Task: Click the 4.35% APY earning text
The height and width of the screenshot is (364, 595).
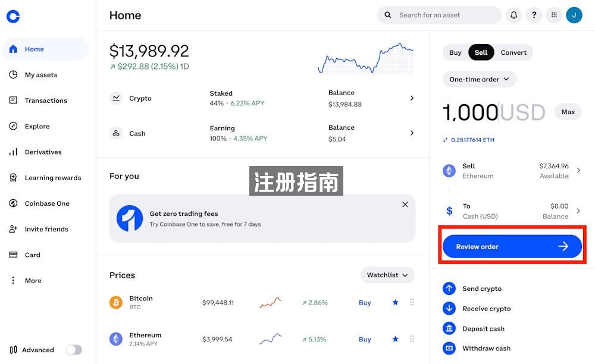Action: [x=250, y=139]
